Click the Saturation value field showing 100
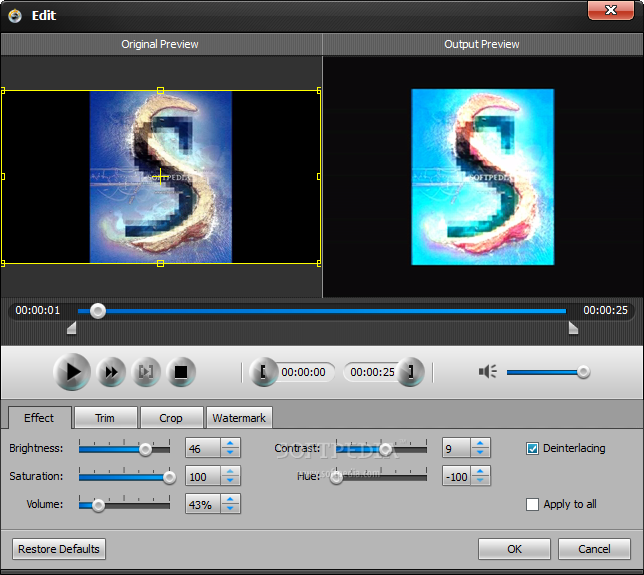Screen dimensions: 644x575 (203, 476)
